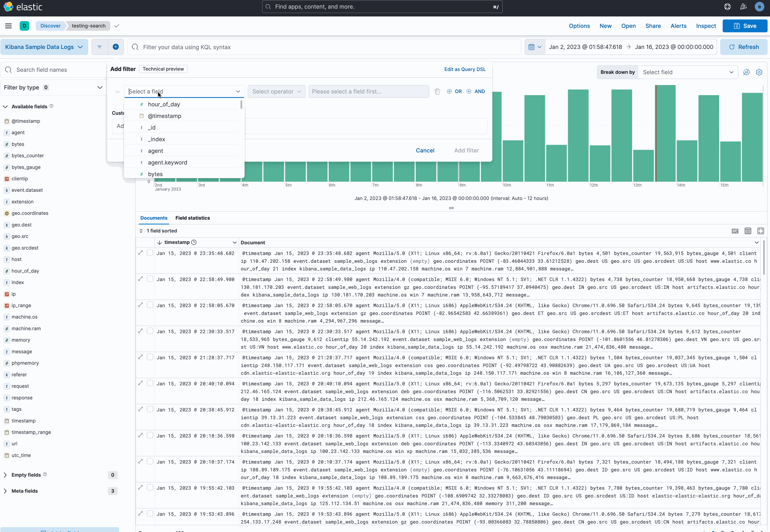Delete the filter row with trash icon
770x532 pixels.
[x=437, y=91]
